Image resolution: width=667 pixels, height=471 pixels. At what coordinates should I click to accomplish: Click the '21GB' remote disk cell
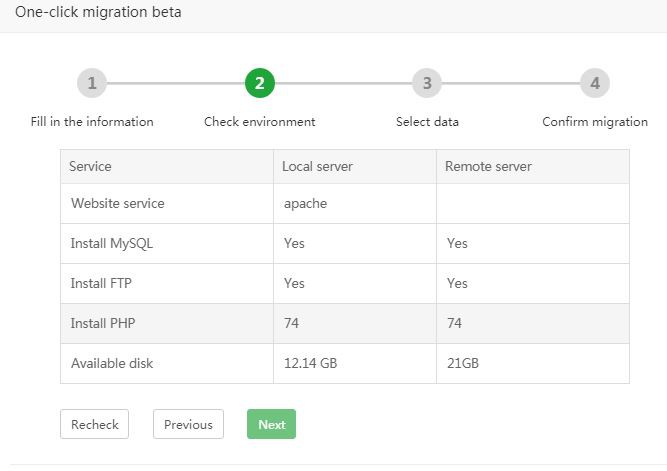coord(463,363)
